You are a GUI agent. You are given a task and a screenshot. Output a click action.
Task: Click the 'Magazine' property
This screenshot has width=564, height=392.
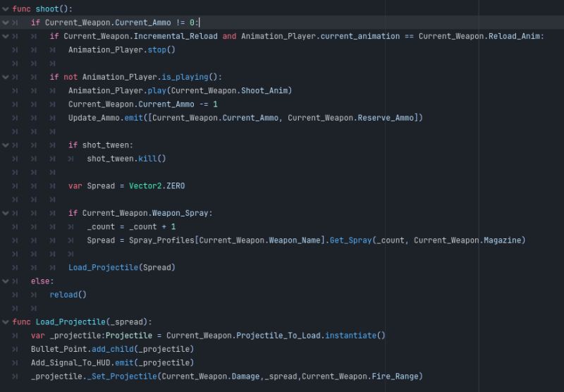coord(503,240)
